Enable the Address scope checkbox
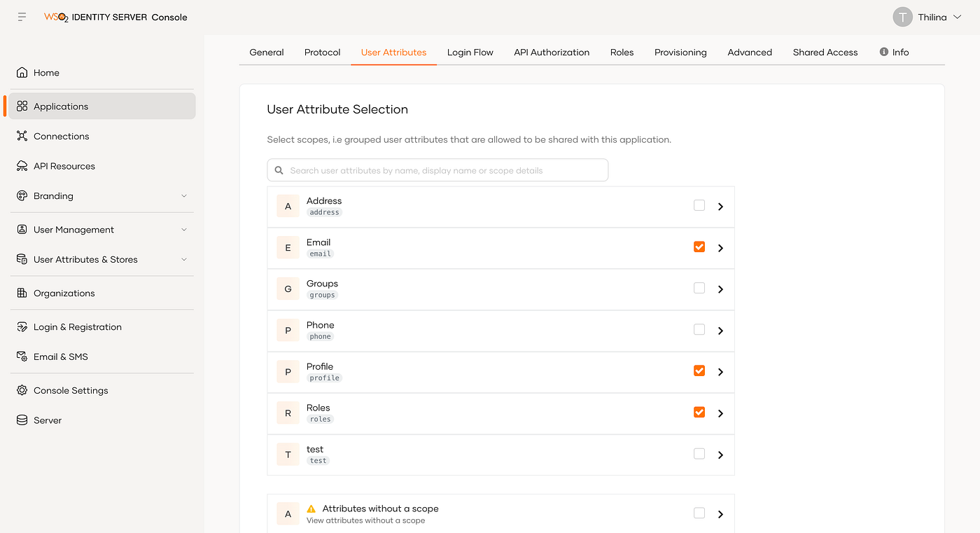 coord(699,206)
